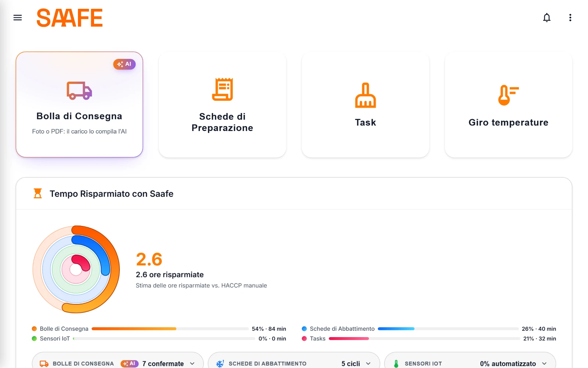This screenshot has height=368, width=588.
Task: Click the SAAFE logo
Action: click(69, 18)
